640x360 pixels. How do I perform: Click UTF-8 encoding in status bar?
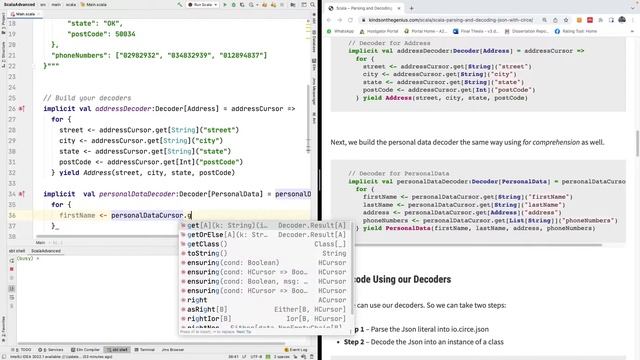[256, 356]
